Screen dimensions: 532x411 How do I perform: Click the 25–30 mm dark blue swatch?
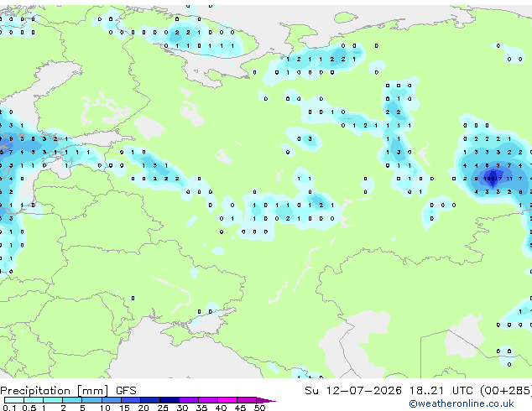(169, 400)
